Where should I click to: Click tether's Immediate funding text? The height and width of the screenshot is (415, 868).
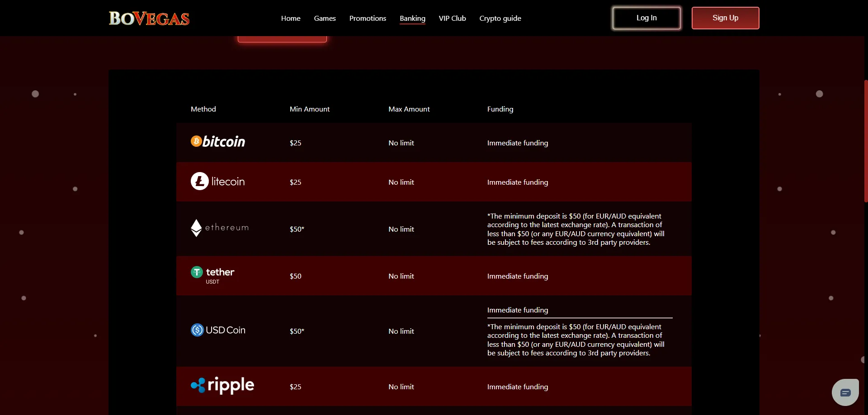coord(518,276)
